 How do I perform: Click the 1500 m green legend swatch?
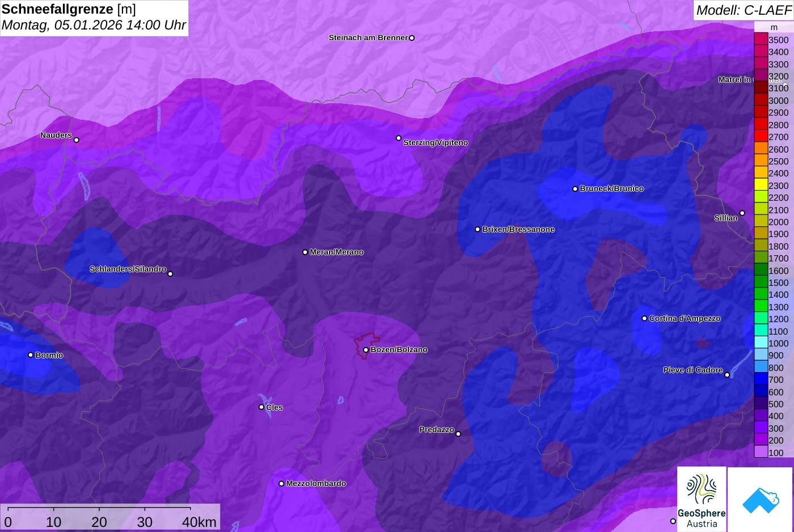(761, 282)
